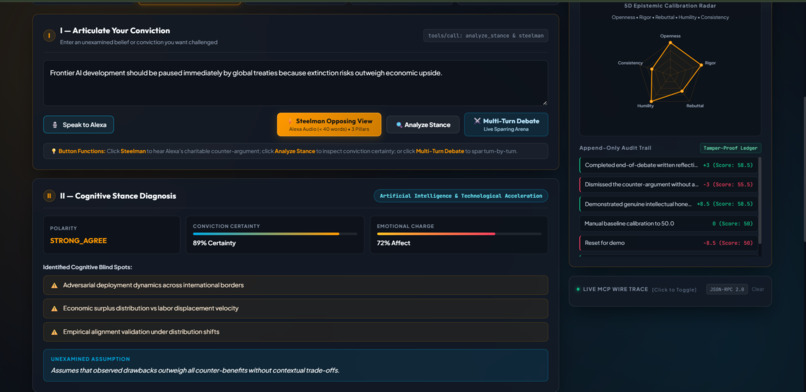Image resolution: width=806 pixels, height=392 pixels.
Task: Click warning icon for Adversarial deployment dynamics
Action: pyautogui.click(x=54, y=285)
